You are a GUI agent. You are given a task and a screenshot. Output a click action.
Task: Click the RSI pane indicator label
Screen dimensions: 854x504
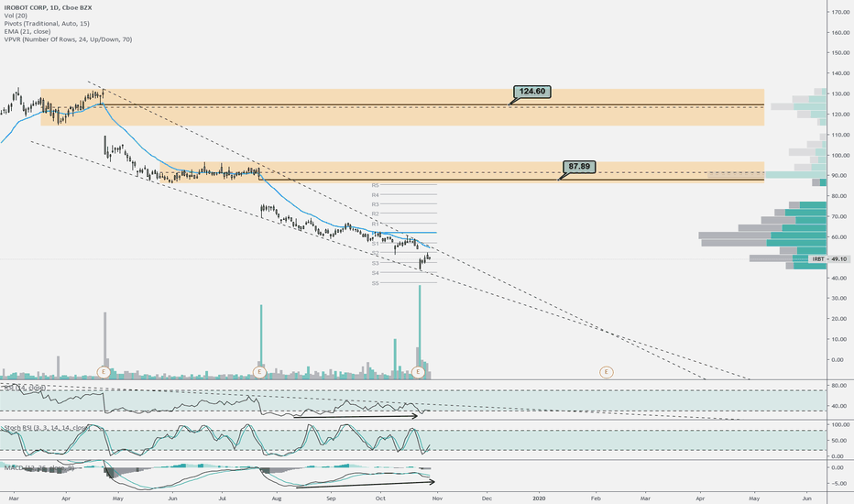[25, 388]
